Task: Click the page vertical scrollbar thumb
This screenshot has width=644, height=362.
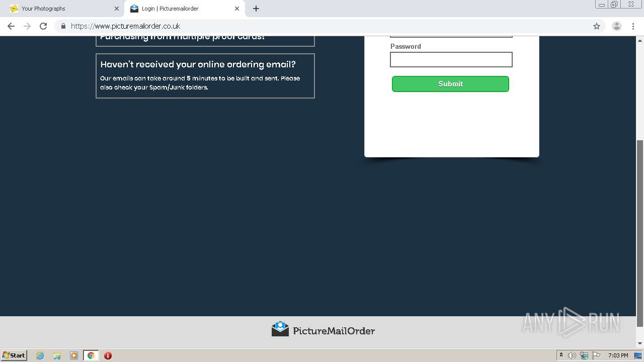Action: (640, 233)
